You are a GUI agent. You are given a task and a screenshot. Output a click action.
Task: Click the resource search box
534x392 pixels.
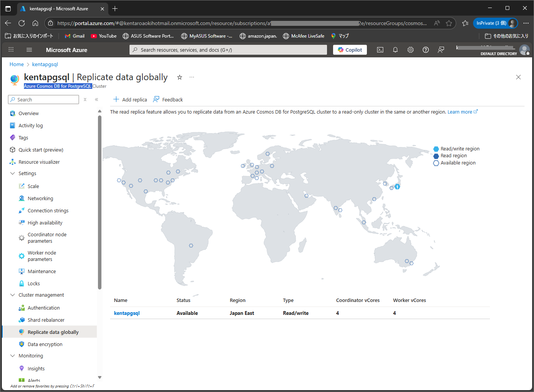(228, 49)
